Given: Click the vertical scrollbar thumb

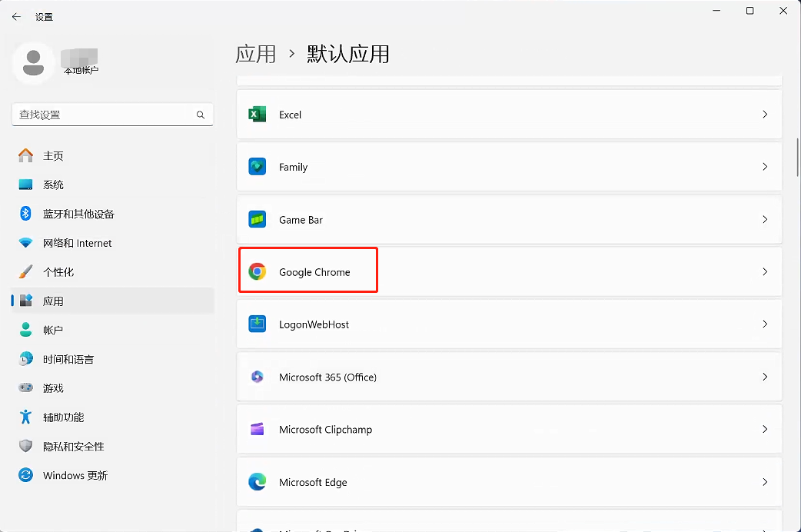Looking at the screenshot, I should (x=797, y=157).
